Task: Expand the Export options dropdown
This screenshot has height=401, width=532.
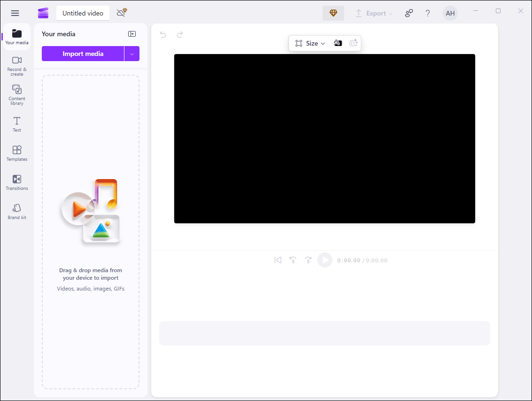Action: (374, 13)
